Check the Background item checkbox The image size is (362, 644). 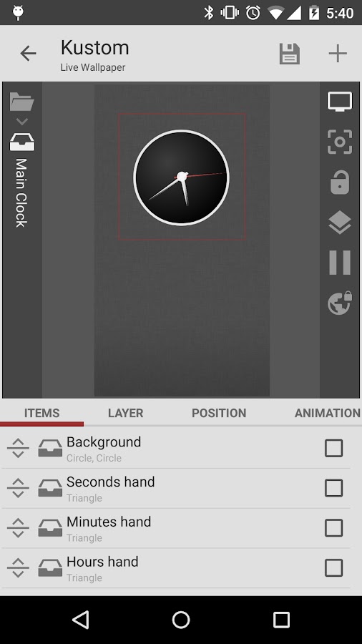[333, 448]
